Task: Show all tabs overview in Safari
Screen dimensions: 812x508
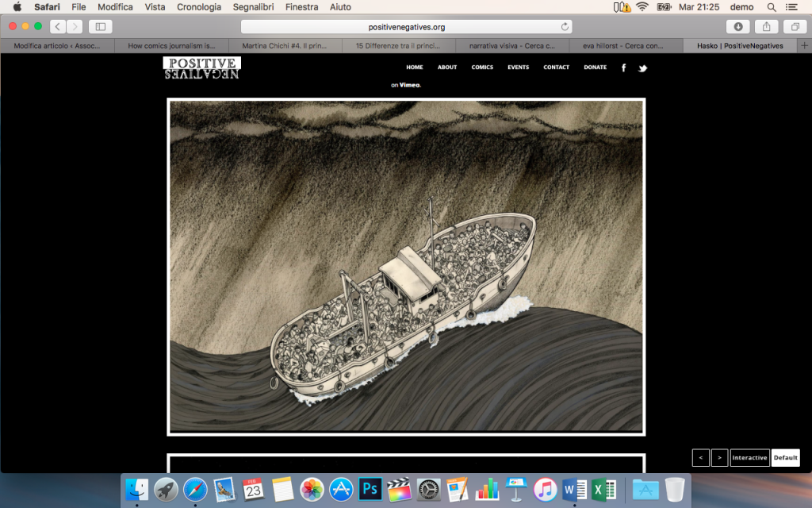Action: pos(795,26)
